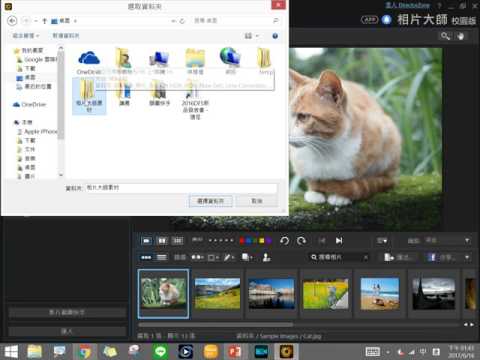The width and height of the screenshot is (480, 360).
Task: Open the organize dropdown in dialog
Action: (x=26, y=35)
